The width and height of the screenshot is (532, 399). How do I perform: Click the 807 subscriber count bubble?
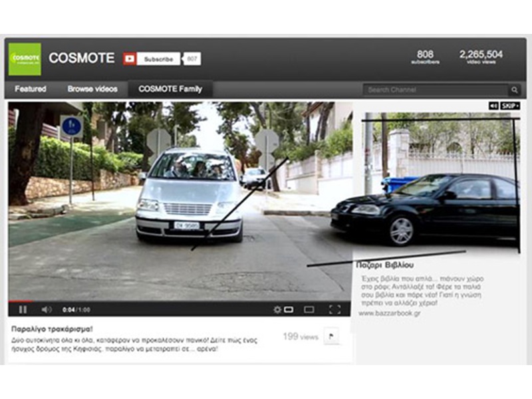coord(192,59)
